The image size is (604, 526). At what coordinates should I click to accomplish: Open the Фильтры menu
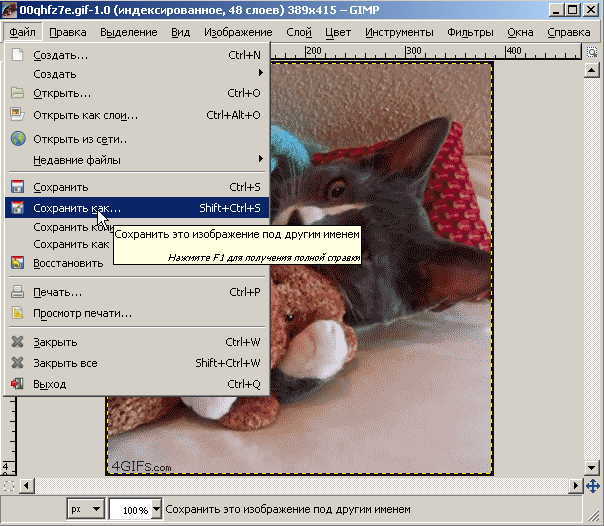pos(470,32)
